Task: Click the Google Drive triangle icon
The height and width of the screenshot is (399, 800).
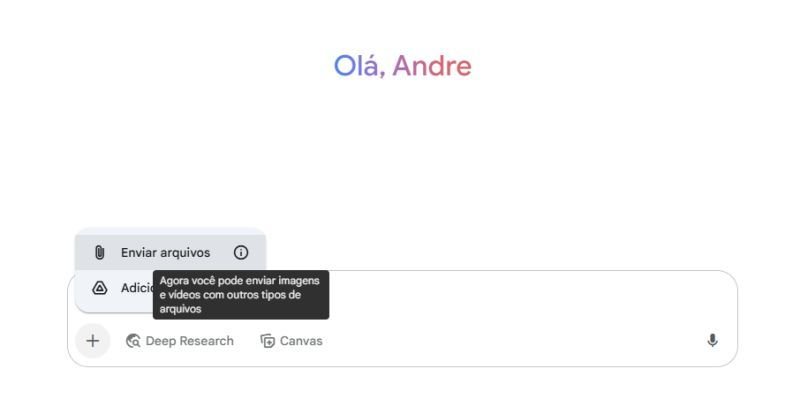Action: [99, 288]
